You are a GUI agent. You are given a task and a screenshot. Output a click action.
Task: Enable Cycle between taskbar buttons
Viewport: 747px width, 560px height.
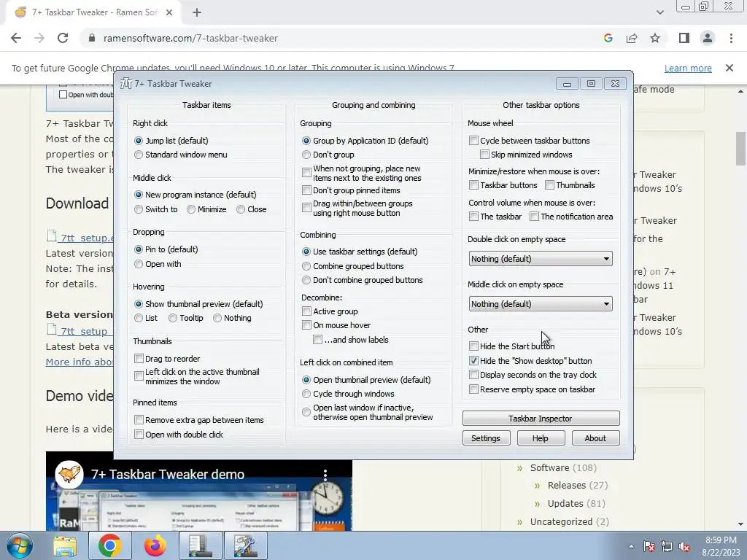click(x=473, y=141)
